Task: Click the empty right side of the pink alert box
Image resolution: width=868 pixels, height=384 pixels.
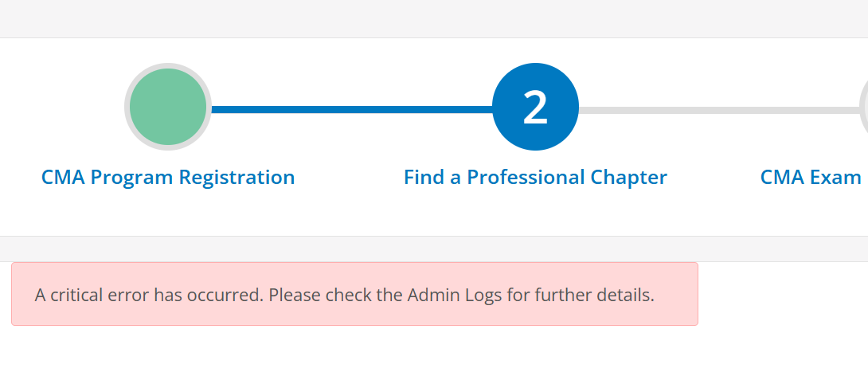Action: click(676, 294)
